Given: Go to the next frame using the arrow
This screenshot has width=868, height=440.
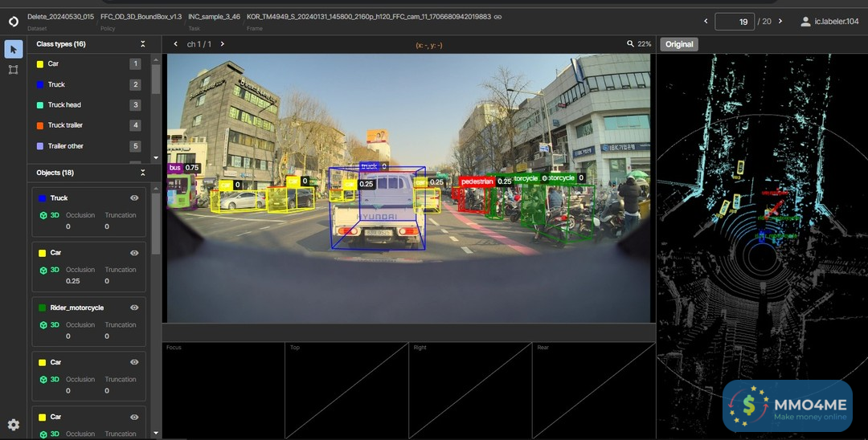Looking at the screenshot, I should tap(780, 22).
